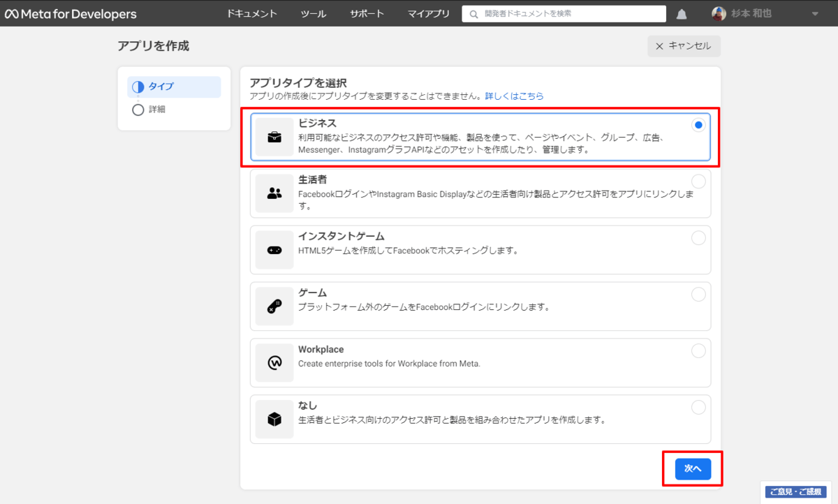This screenshot has height=504, width=838.
Task: Click 'Create enterprise tools for Workplace' description
Action: click(389, 363)
